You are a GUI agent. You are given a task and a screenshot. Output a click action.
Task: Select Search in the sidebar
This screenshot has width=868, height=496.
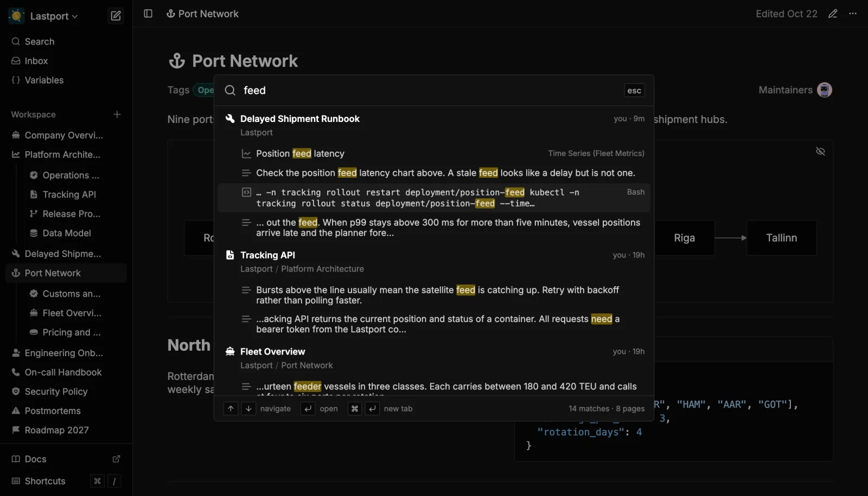click(66, 42)
